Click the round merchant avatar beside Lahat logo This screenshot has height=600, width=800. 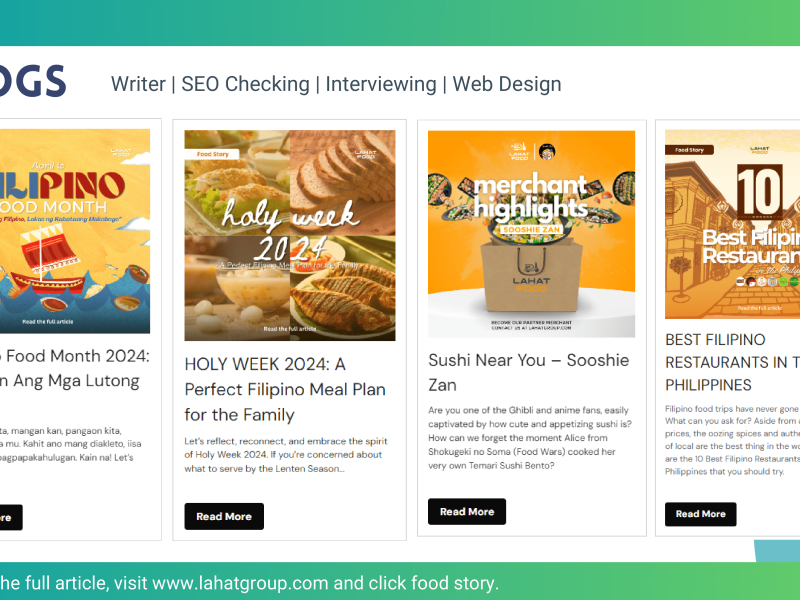(x=547, y=152)
